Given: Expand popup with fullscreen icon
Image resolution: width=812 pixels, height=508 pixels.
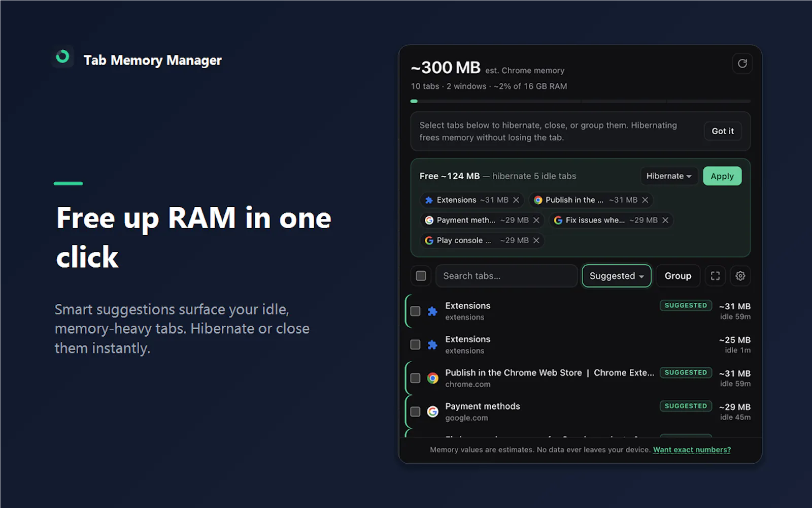Looking at the screenshot, I should coord(715,276).
